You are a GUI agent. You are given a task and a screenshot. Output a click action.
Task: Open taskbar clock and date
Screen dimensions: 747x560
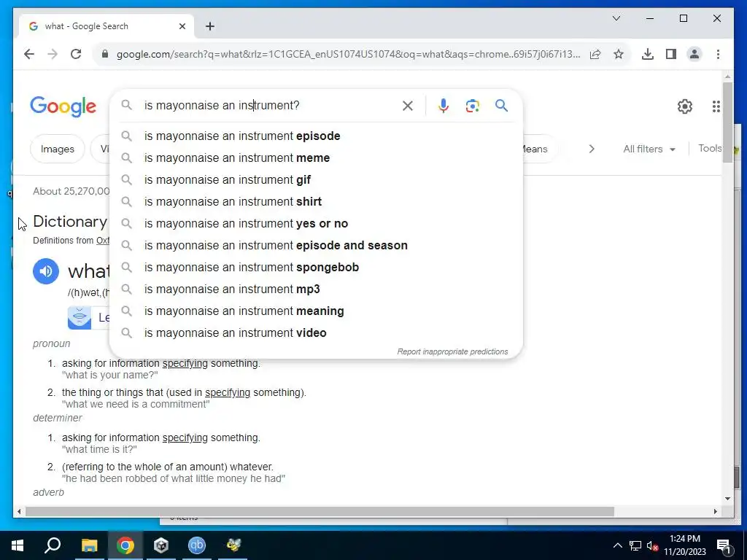684,545
